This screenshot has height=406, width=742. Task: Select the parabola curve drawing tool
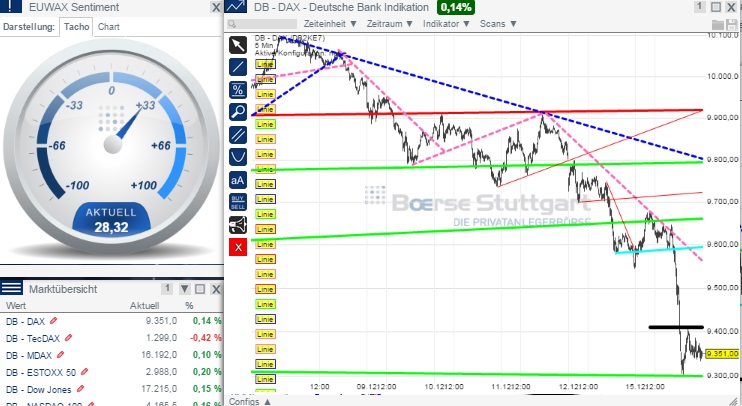pyautogui.click(x=238, y=157)
